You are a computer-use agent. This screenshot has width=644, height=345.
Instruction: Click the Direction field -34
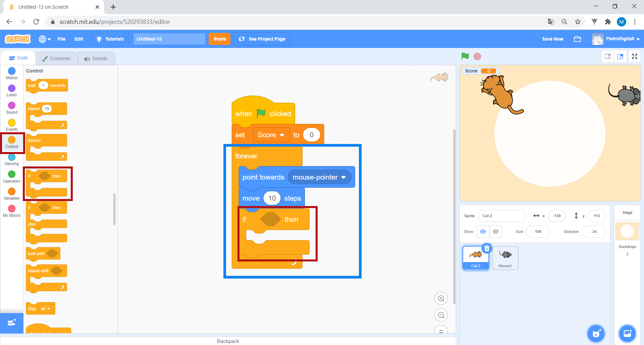point(594,232)
